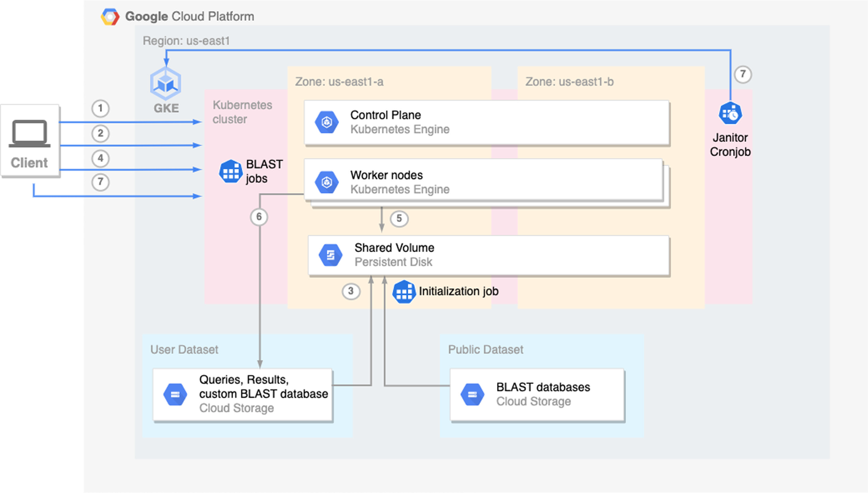Screen dimensions: 868x493
Task: Click the Initialization job grid icon
Action: pyautogui.click(x=404, y=292)
